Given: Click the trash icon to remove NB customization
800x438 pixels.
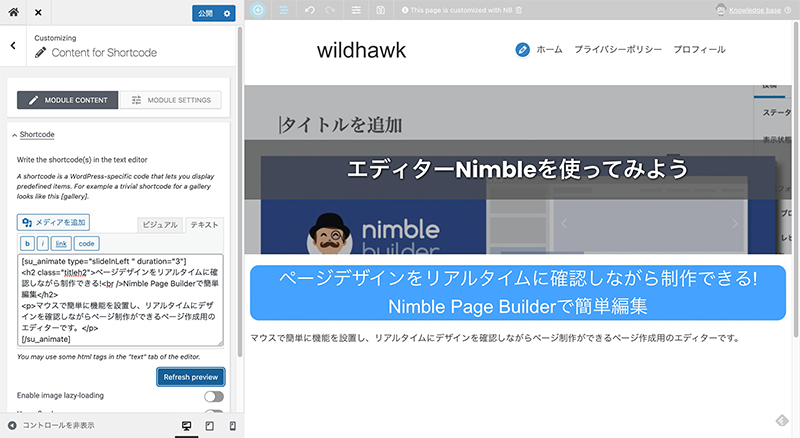Looking at the screenshot, I should (518, 10).
